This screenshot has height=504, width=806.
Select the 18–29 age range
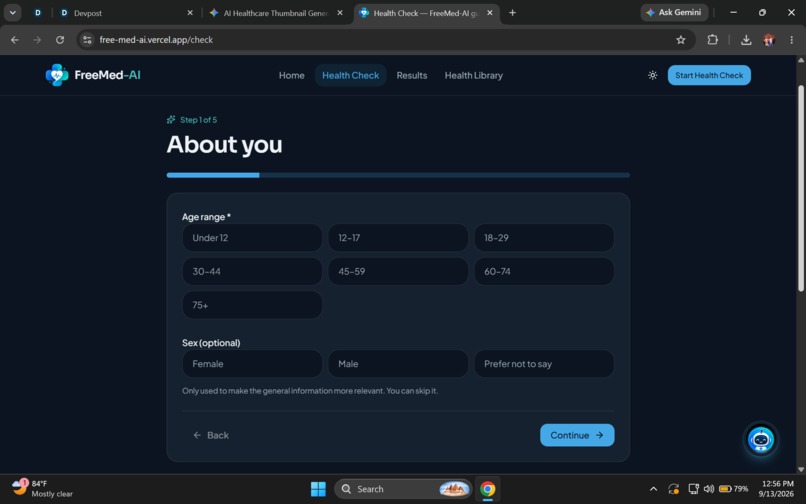tap(544, 238)
